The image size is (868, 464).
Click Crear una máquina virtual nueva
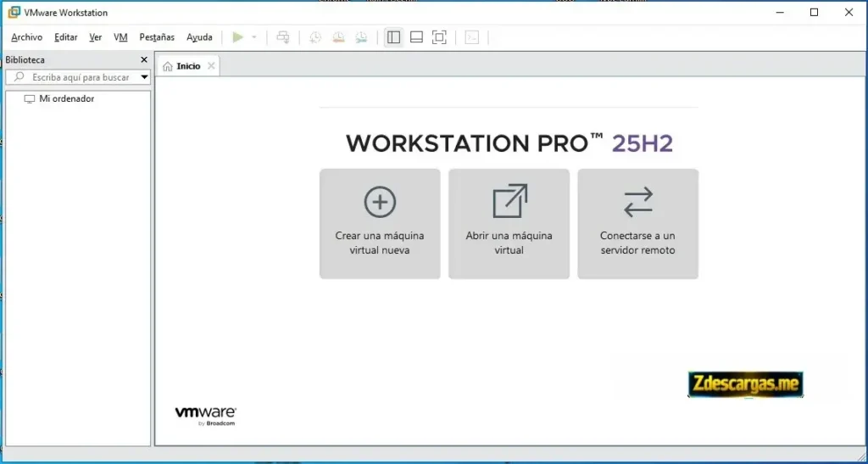(x=380, y=224)
